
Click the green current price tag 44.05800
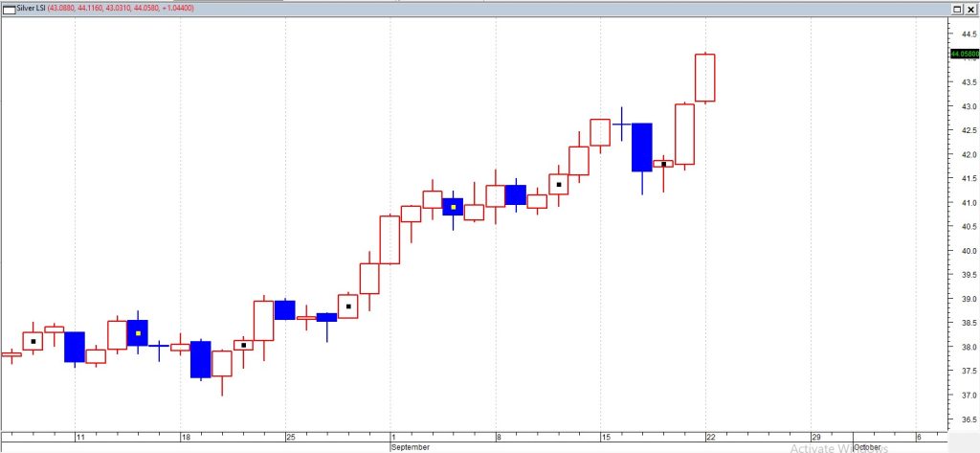(x=963, y=55)
